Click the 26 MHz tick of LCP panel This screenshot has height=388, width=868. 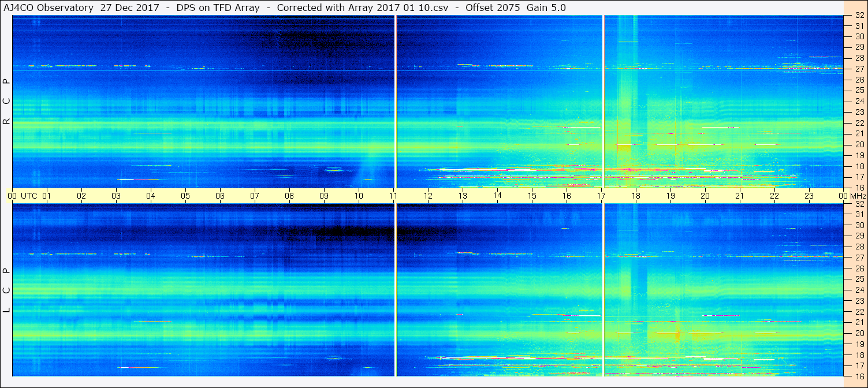pos(859,268)
